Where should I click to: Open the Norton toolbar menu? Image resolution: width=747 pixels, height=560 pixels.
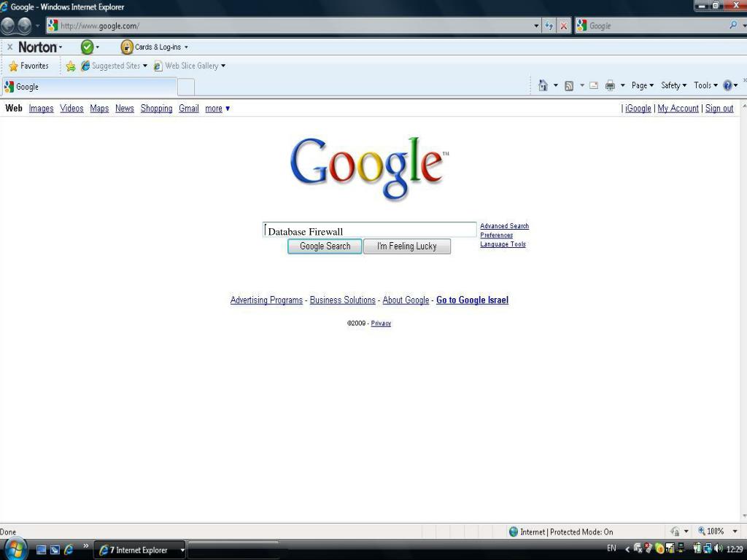[x=40, y=47]
